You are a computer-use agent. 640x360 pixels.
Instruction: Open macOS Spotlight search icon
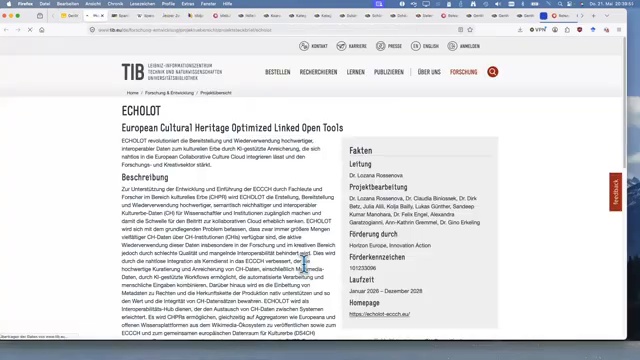coord(560,4)
